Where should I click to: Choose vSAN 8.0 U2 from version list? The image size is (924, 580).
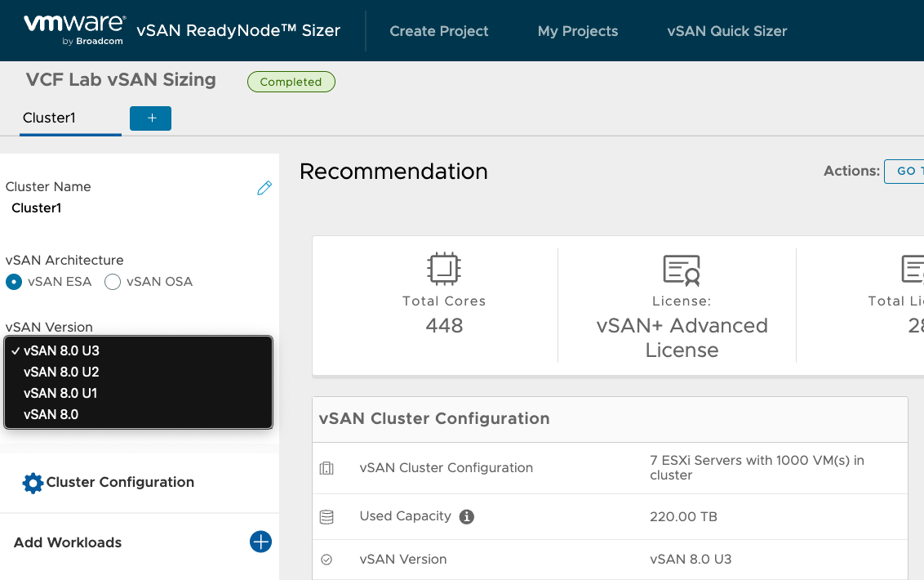tap(61, 372)
